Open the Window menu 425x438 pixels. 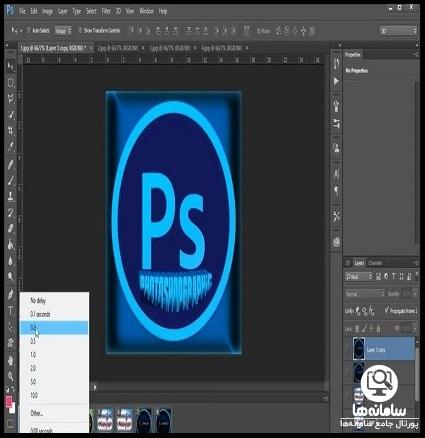click(x=146, y=11)
